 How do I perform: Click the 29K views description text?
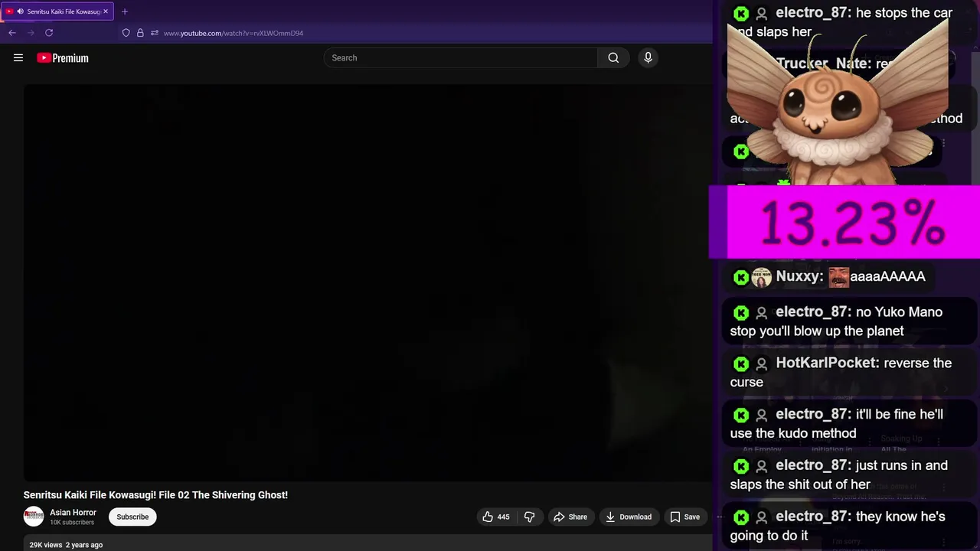click(x=66, y=545)
